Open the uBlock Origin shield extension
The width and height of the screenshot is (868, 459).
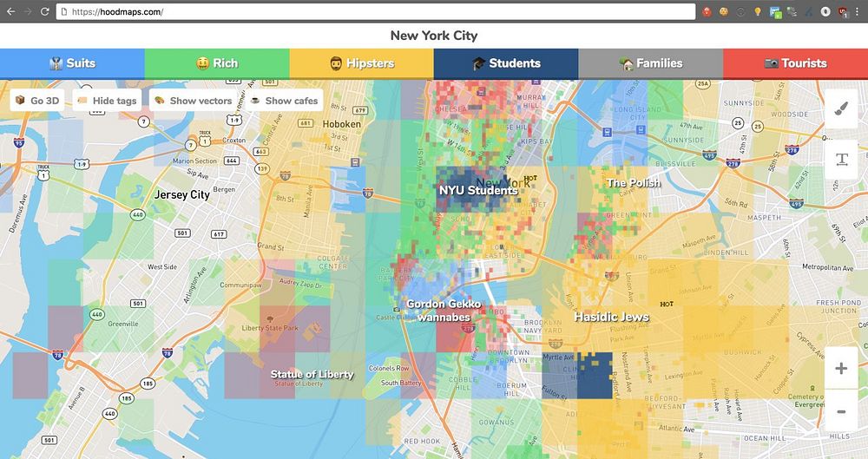pos(843,11)
